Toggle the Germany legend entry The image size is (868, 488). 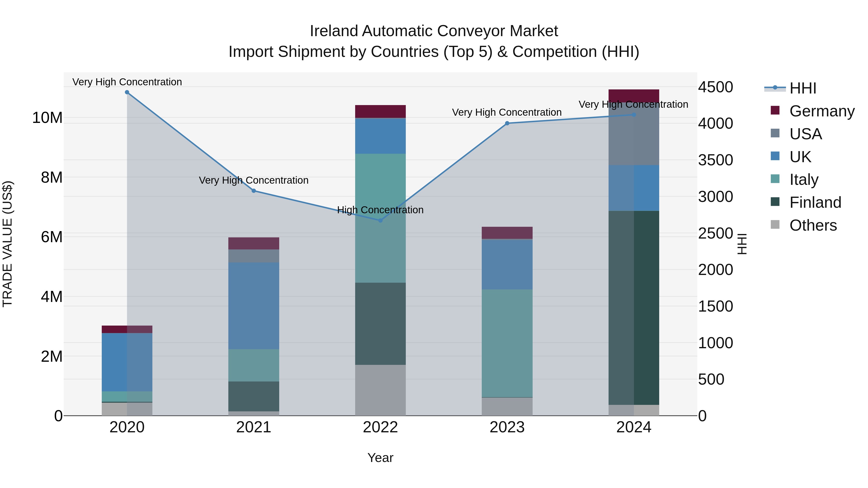coord(812,111)
